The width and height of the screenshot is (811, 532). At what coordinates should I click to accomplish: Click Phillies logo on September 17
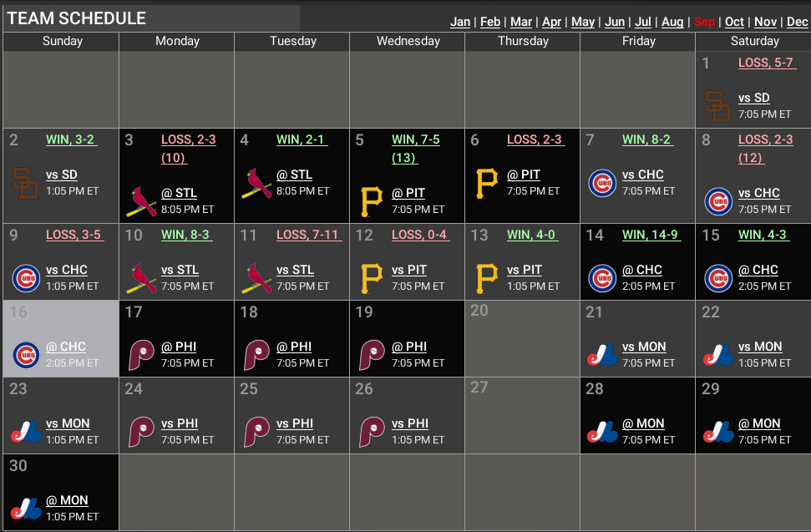141,355
